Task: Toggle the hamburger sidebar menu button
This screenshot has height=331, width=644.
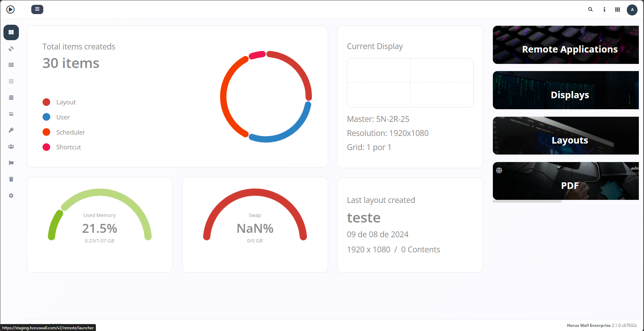Action: 37,9
